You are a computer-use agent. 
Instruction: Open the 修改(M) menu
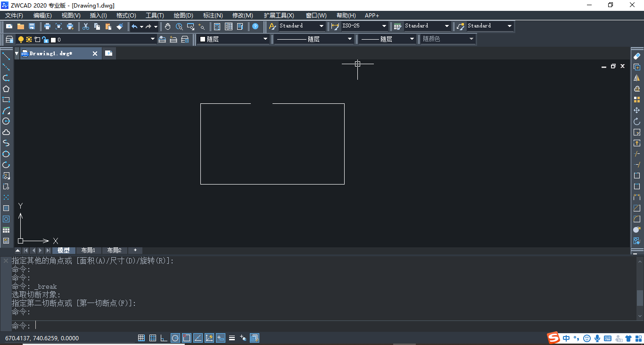[242, 16]
